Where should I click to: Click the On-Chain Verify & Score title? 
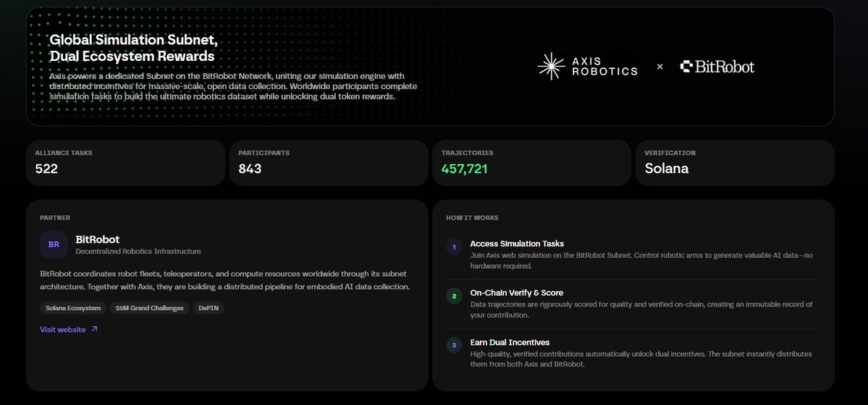coord(516,293)
